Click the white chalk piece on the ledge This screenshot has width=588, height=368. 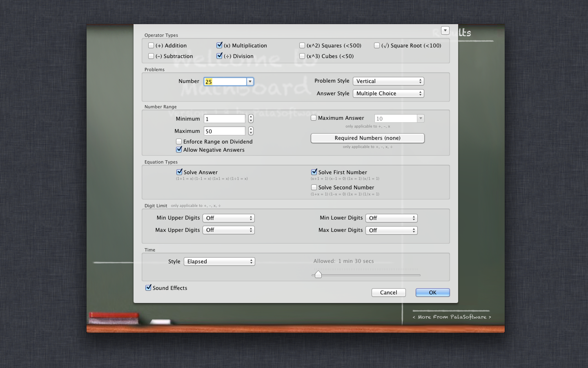(x=160, y=322)
